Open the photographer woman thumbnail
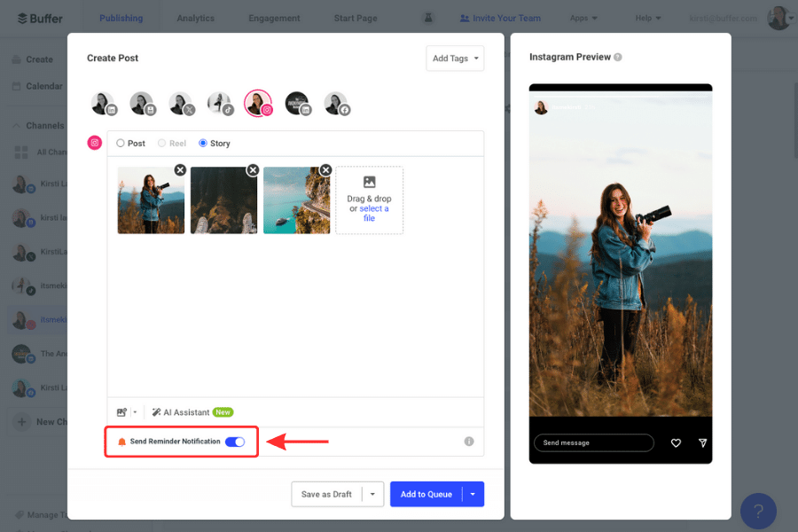The width and height of the screenshot is (798, 532). pos(151,200)
